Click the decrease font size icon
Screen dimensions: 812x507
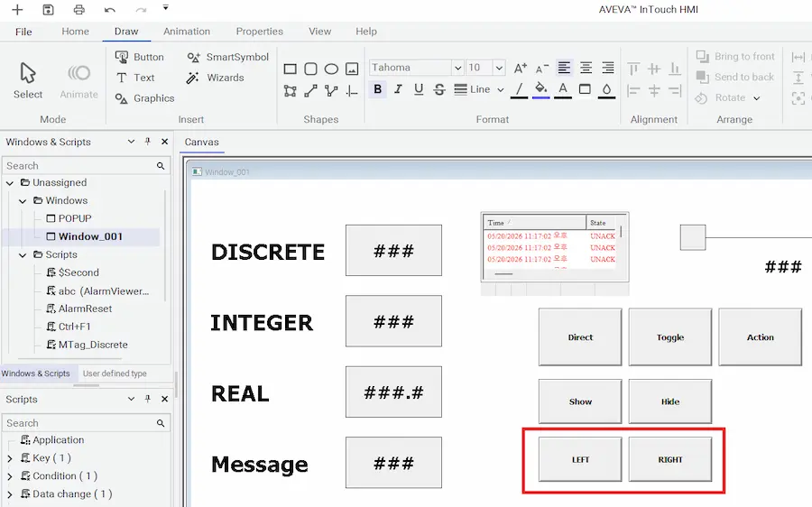541,69
